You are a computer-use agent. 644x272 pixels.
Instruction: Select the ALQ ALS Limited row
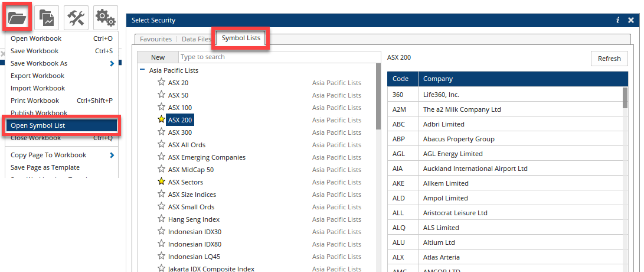point(505,228)
